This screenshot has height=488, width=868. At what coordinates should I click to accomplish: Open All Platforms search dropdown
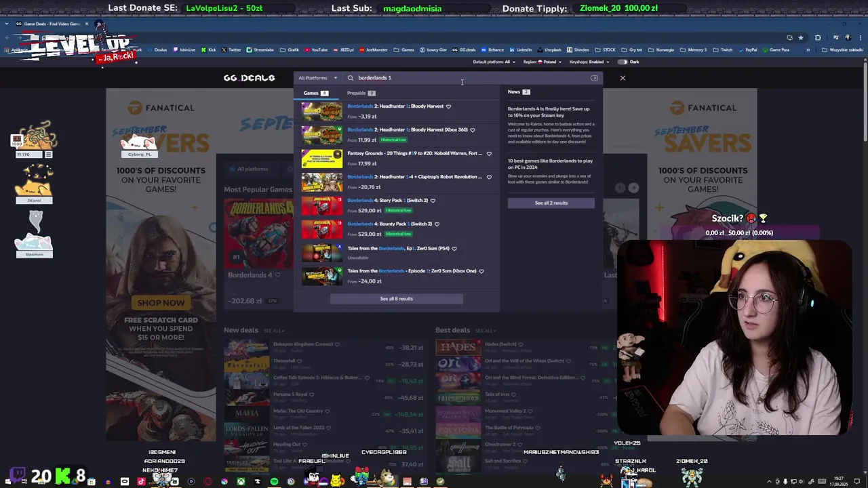click(317, 78)
